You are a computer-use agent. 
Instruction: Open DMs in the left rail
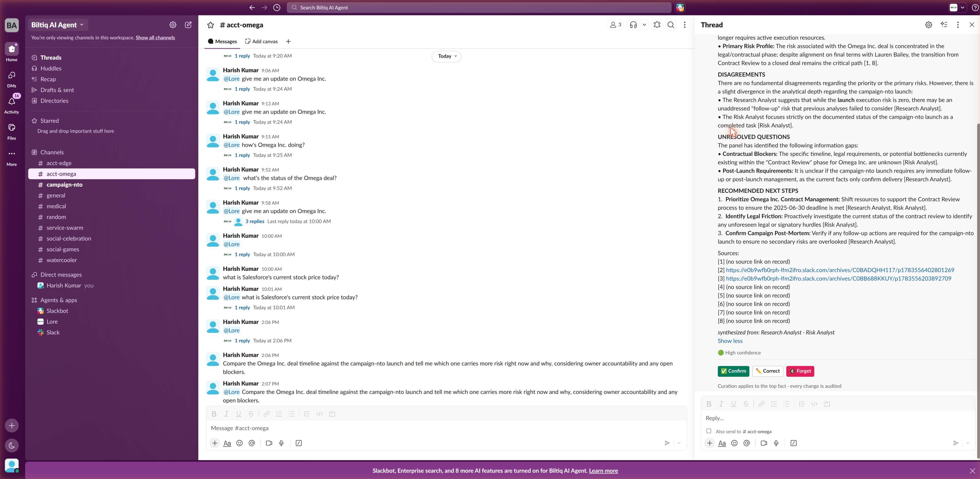tap(12, 79)
